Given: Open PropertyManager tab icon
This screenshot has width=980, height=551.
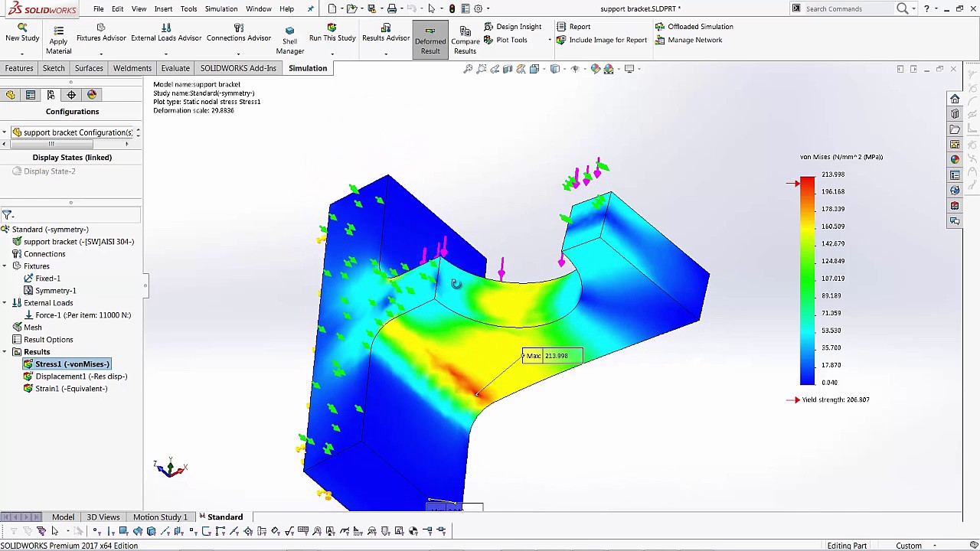Looking at the screenshot, I should point(31,95).
